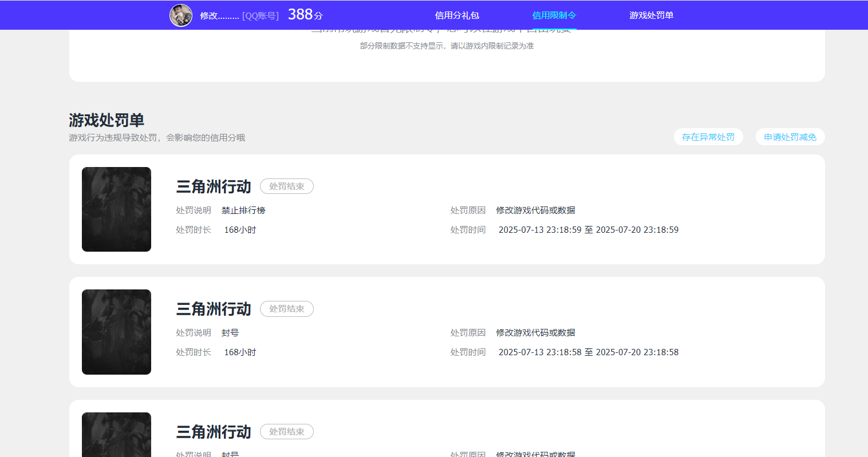Click the 处罚结束 badge on the third penalty

(x=286, y=431)
